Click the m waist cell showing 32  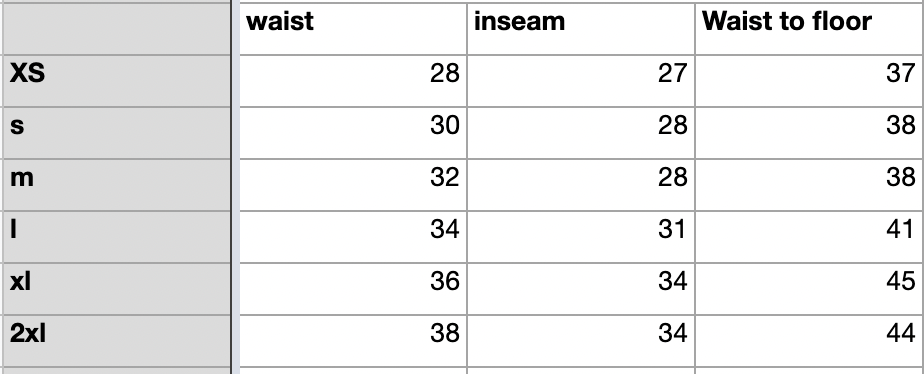tap(353, 185)
